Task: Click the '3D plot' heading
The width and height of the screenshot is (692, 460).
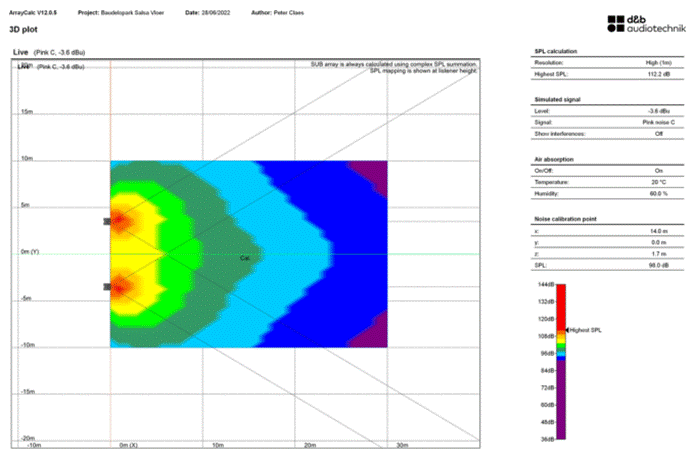Action: click(23, 30)
